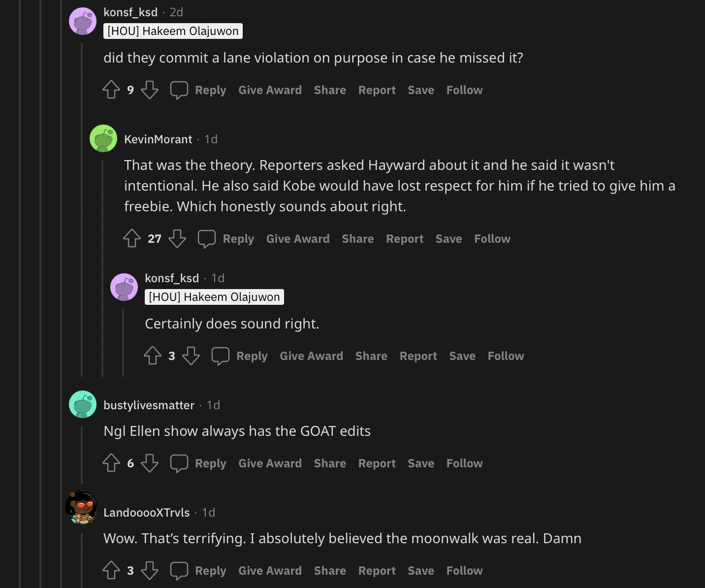Upvote KevinMorant's comment with 27 points
This screenshot has height=588, width=705.
pos(132,238)
